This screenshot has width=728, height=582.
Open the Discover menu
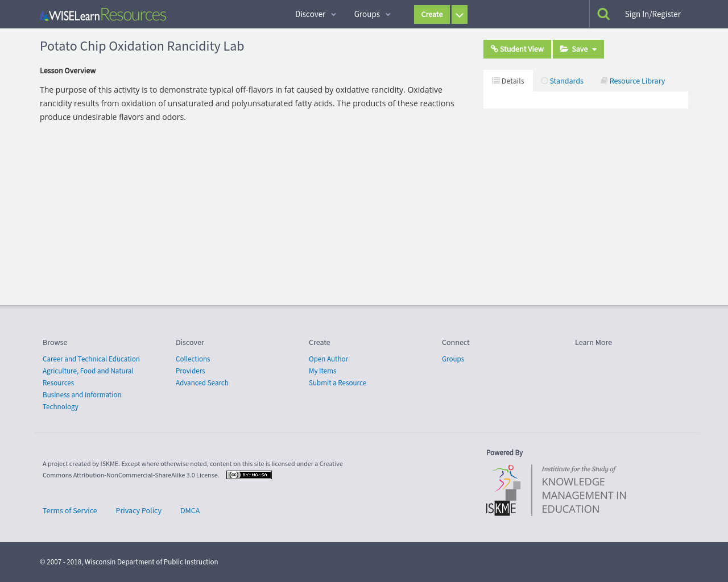[x=315, y=14]
